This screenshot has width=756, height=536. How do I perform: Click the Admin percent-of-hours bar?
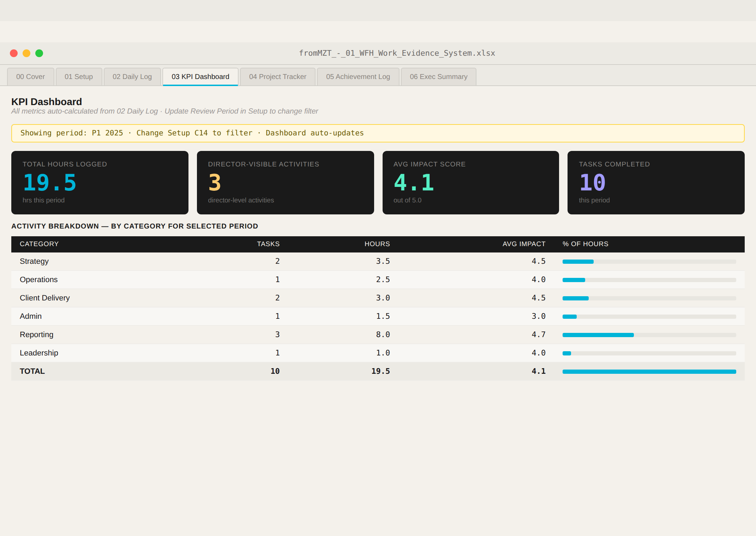coord(649,317)
